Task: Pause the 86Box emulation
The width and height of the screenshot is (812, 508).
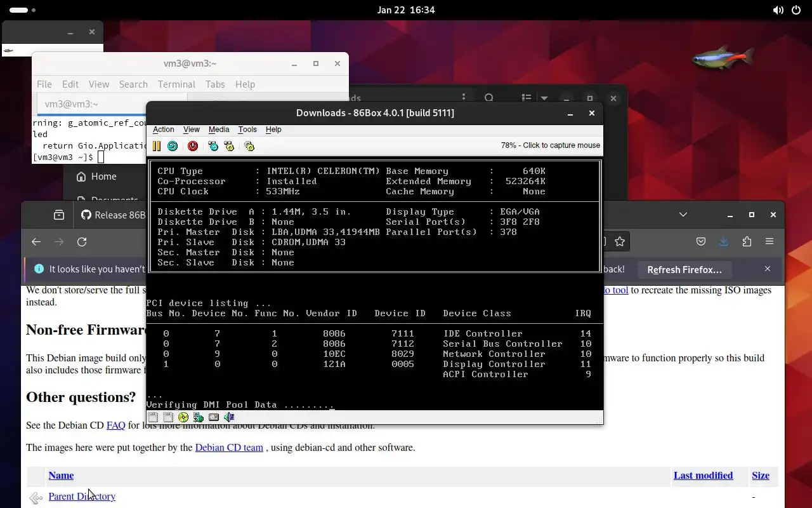Action: point(157,146)
